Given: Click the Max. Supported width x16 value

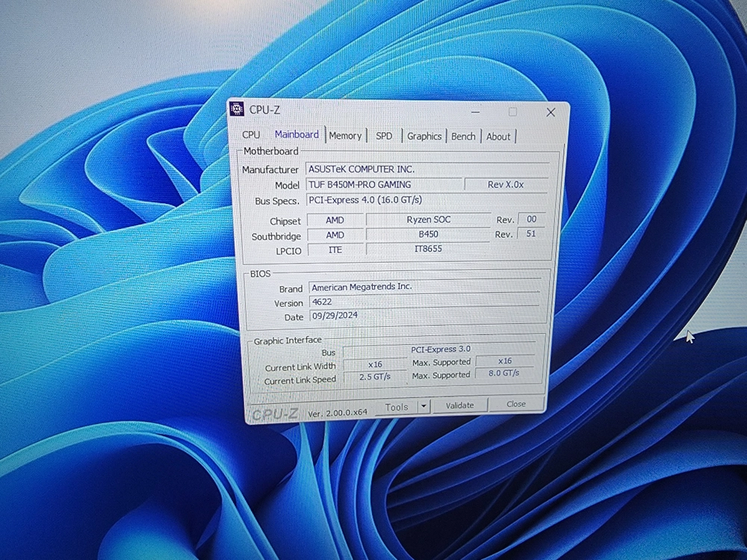Looking at the screenshot, I should 504,361.
